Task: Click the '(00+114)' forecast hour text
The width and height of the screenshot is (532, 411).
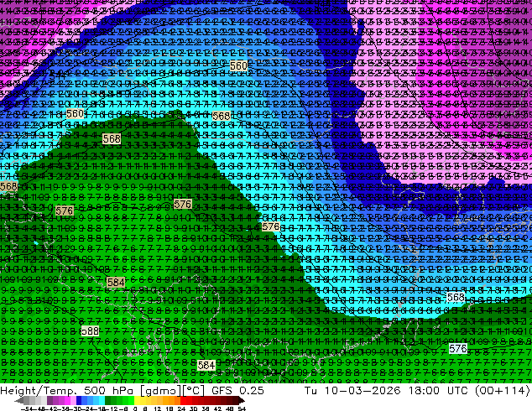Action: (x=502, y=390)
